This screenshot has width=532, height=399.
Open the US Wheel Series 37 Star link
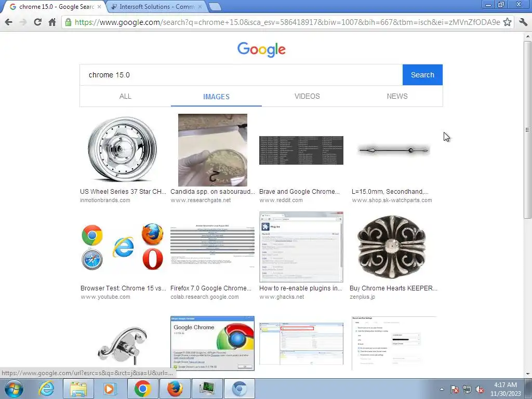123,192
